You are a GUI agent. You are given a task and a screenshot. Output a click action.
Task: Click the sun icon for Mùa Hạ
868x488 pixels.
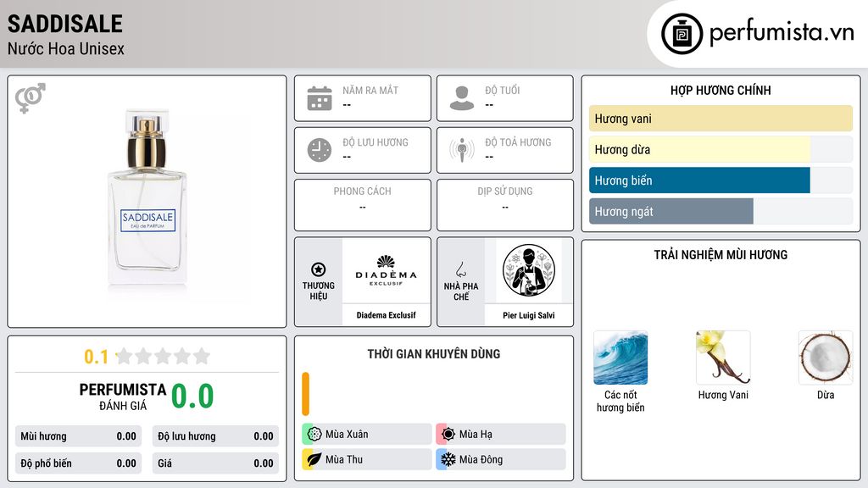[448, 435]
